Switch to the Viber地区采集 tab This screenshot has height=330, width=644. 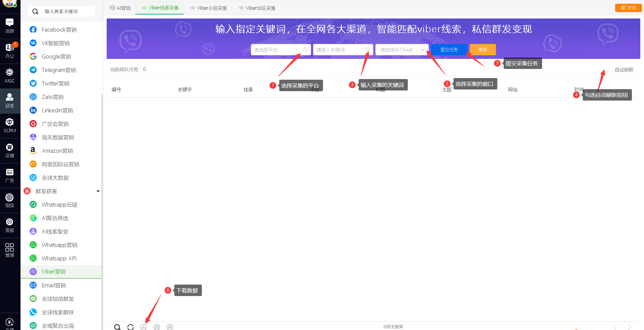257,8
